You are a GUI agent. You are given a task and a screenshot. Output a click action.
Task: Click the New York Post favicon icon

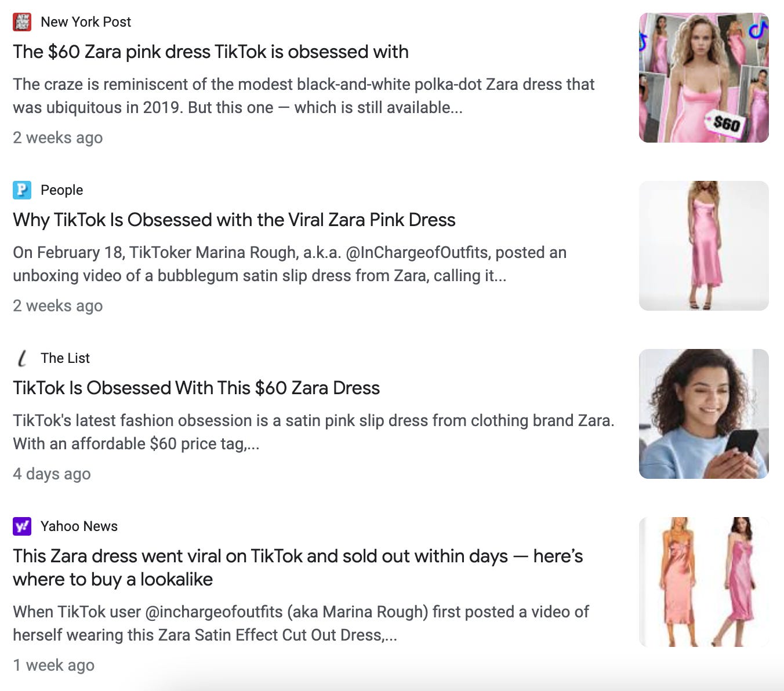coord(22,22)
